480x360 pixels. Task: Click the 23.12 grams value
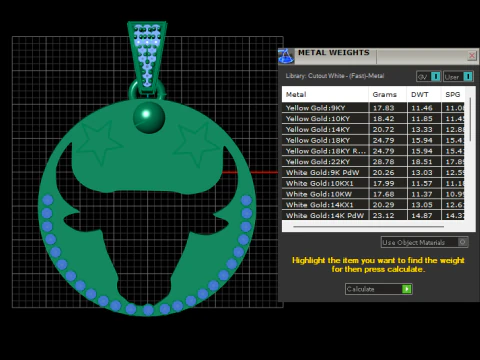383,215
